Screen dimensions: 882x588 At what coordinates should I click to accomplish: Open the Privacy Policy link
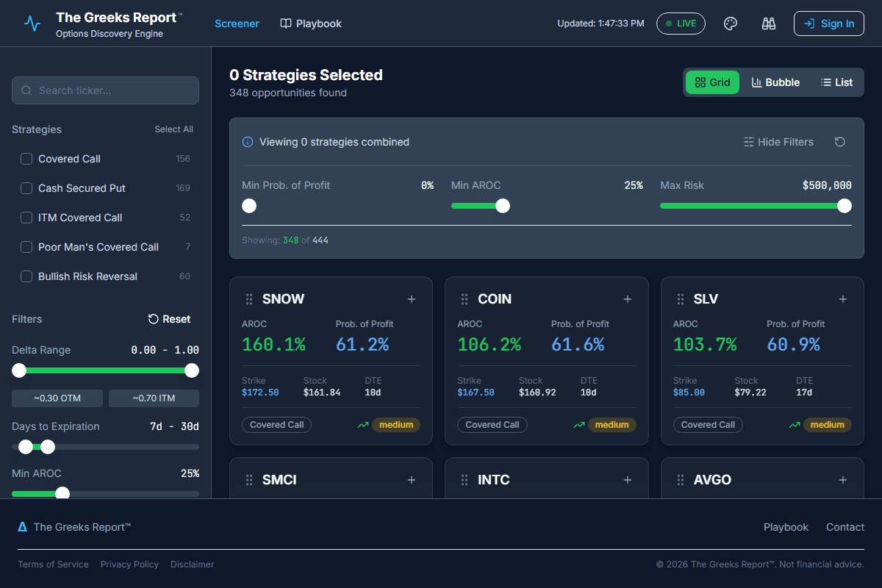[x=129, y=564]
